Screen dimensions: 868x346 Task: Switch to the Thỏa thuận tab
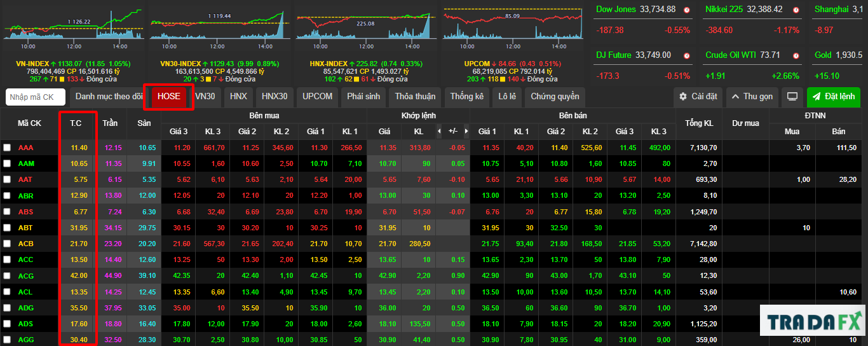(x=415, y=97)
